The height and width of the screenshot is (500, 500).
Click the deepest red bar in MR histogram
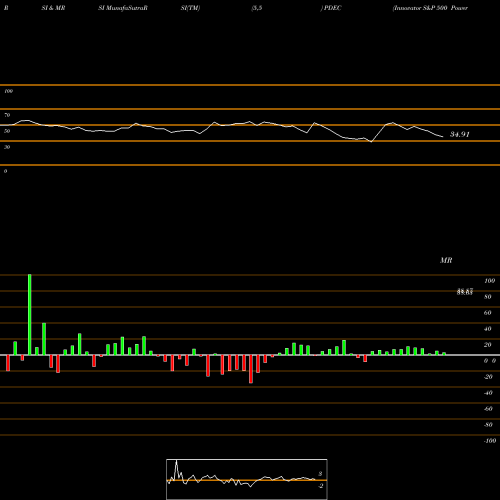click(x=251, y=369)
